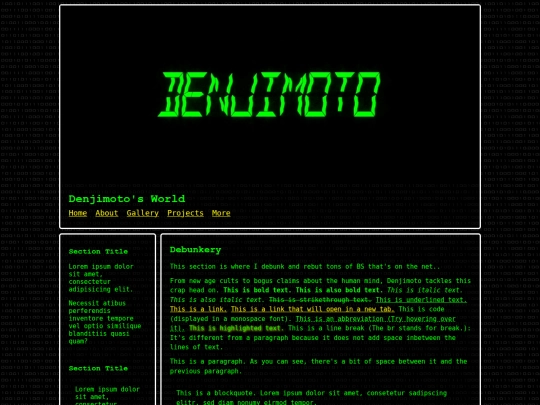This screenshot has width=540, height=405.
Task: Open the Home navigation link
Action: (77, 213)
